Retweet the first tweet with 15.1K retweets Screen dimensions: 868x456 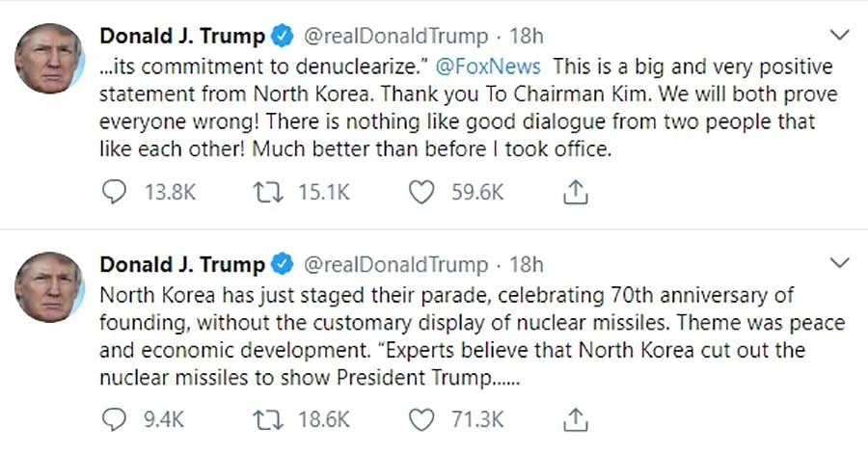tap(268, 193)
